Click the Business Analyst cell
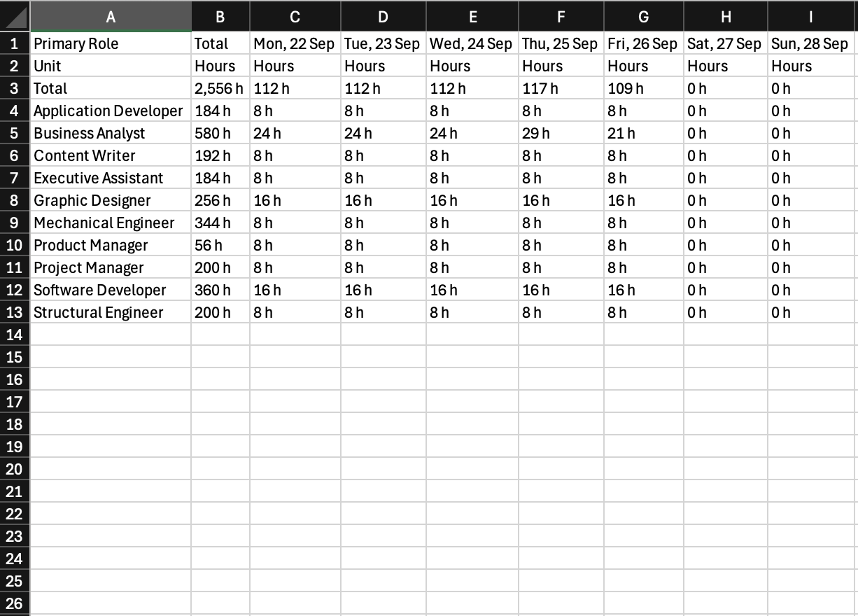This screenshot has width=858, height=616. (x=111, y=133)
